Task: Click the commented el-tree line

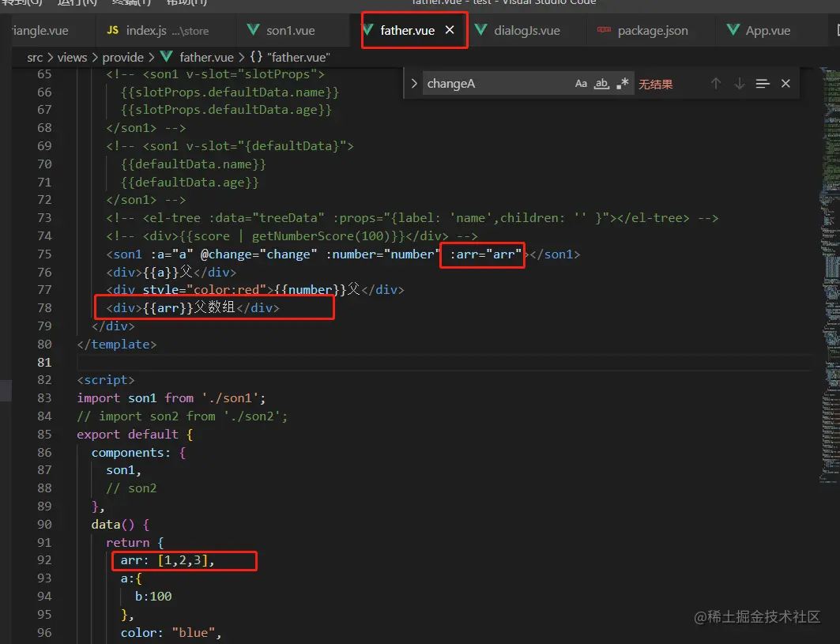Action: [412, 218]
